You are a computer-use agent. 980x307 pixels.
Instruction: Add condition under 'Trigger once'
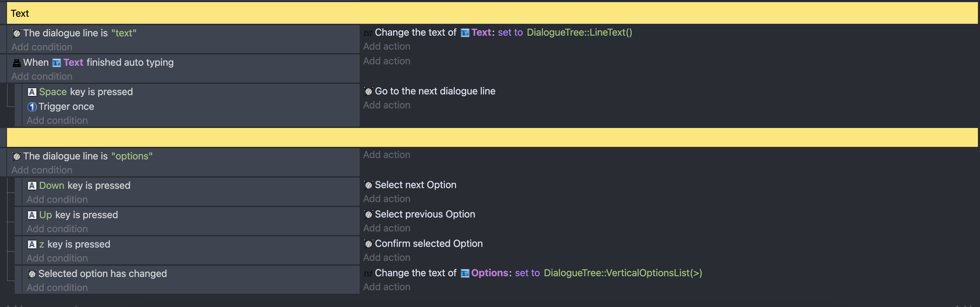pos(57,120)
